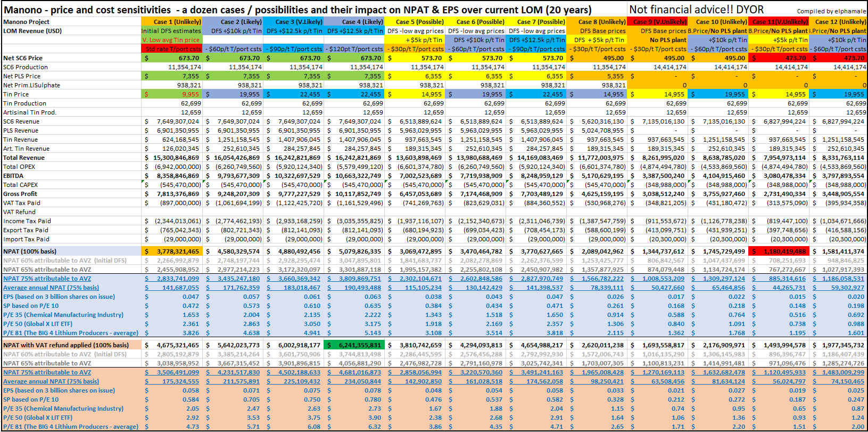This screenshot has width=868, height=432.
Task: Select the 'Case 6 (Possible)' column header
Action: coord(475,22)
